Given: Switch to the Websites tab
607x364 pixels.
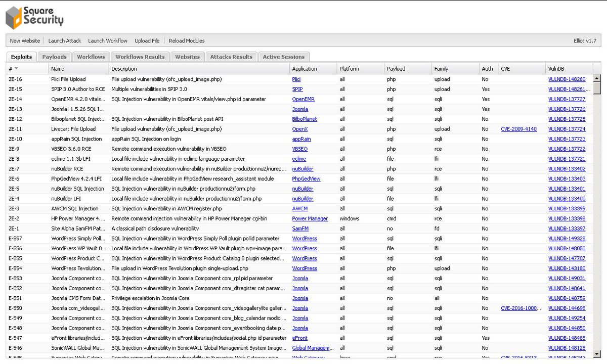Looking at the screenshot, I should coord(187,57).
